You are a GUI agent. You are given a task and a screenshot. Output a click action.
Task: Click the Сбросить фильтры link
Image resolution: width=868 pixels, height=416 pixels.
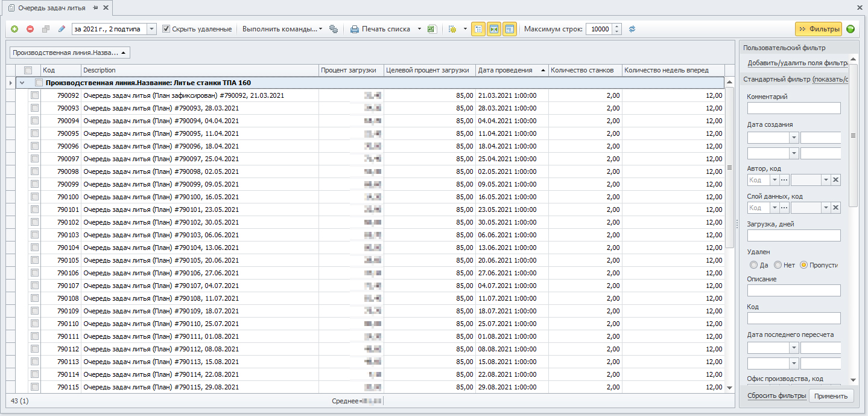(x=776, y=396)
